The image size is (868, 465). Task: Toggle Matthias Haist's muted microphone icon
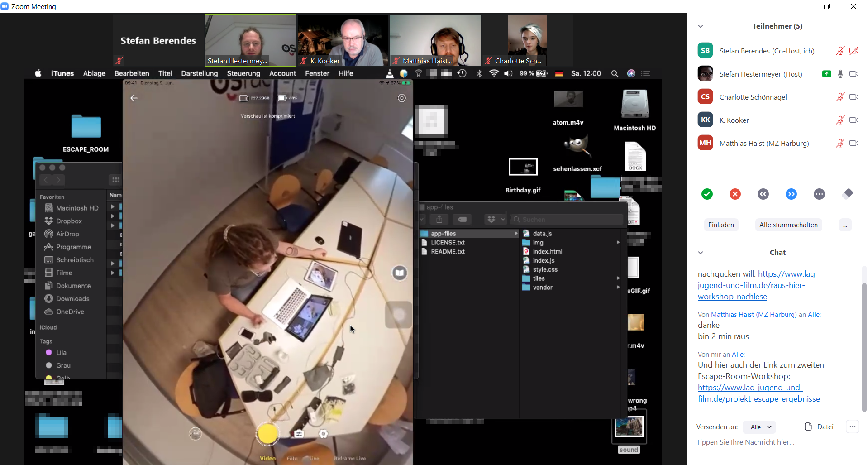point(840,143)
